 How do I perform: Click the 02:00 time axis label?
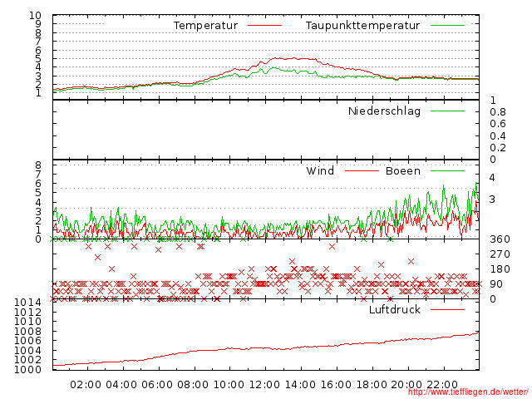click(x=86, y=385)
